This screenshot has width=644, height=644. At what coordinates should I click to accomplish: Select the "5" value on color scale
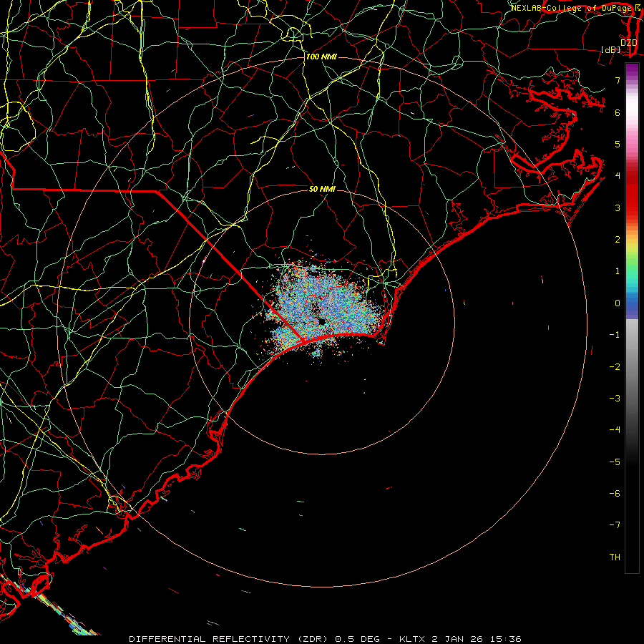click(x=618, y=144)
